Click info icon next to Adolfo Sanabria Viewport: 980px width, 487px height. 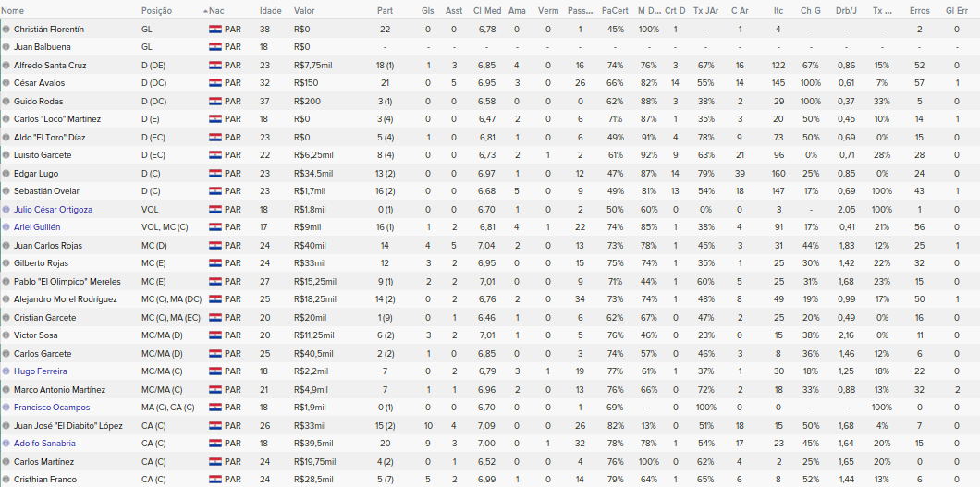[6, 444]
